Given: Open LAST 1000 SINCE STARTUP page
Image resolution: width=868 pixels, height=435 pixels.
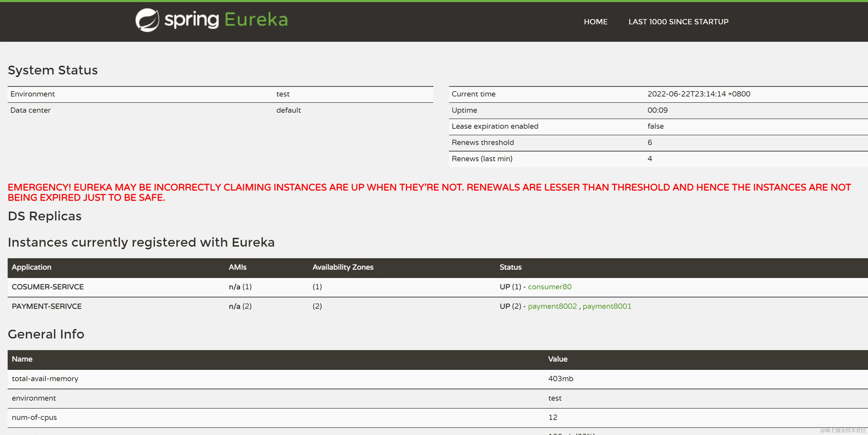Looking at the screenshot, I should pos(678,22).
